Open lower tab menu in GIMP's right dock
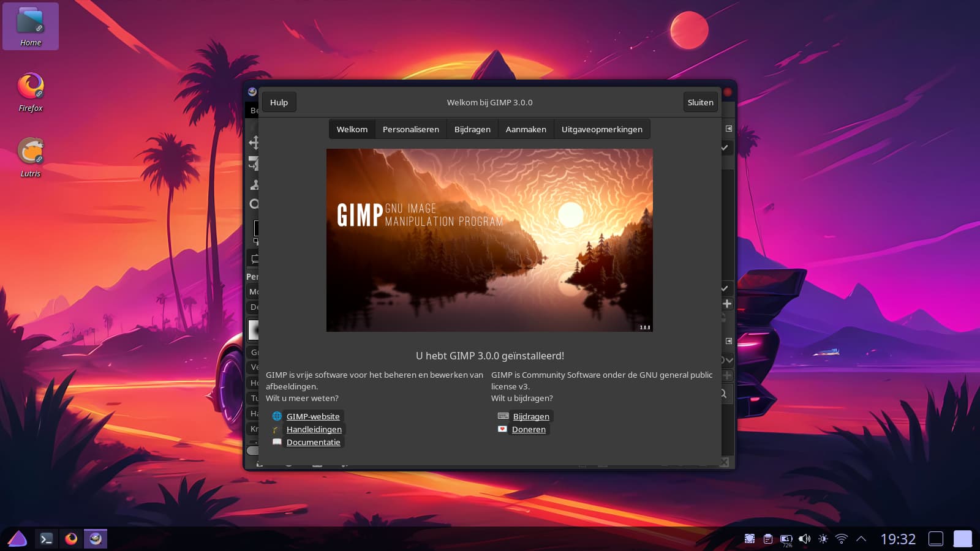 (x=729, y=341)
